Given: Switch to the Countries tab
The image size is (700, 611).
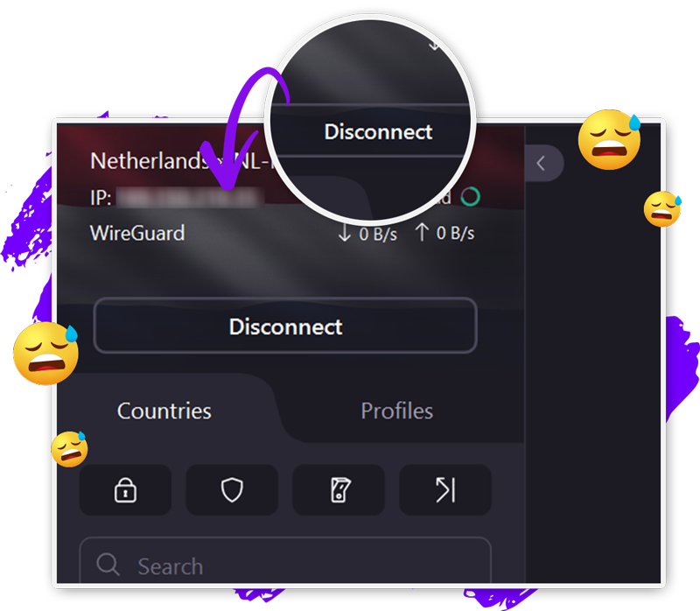Looking at the screenshot, I should pyautogui.click(x=164, y=411).
